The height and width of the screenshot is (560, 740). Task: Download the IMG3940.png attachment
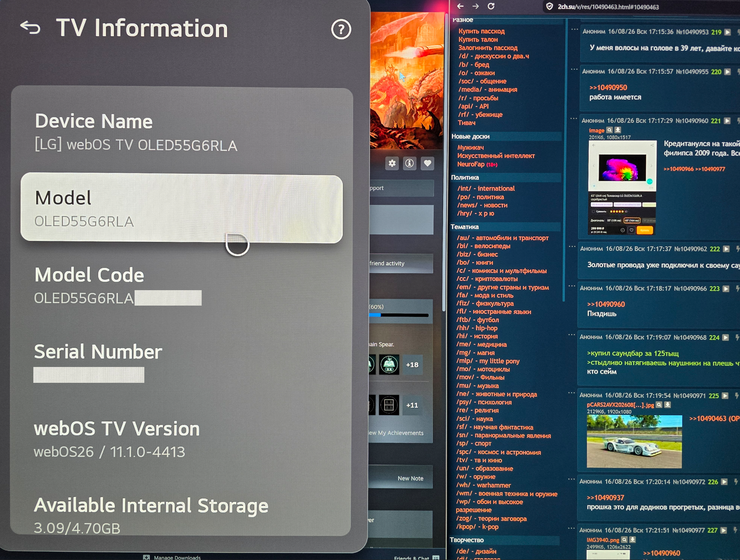tap(633, 540)
